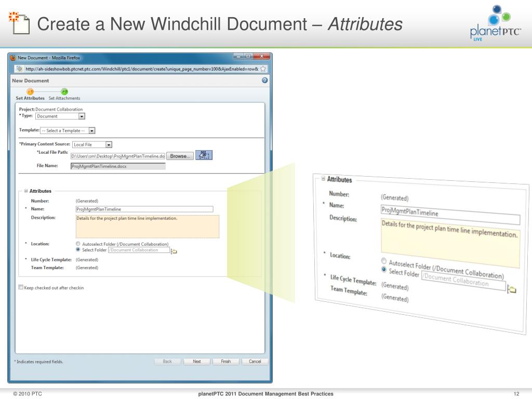Open the Select a Template dropdown
This screenshot has width=532, height=399.
[68, 130]
